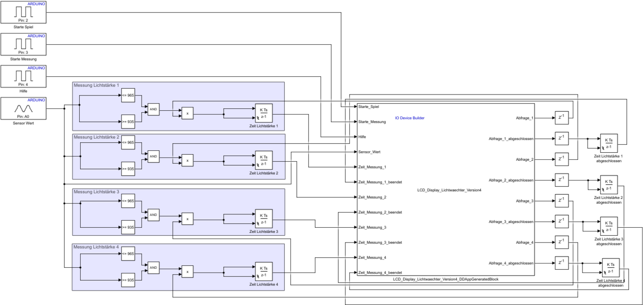
Task: Select the >= 935 block in Messung Lichtstärke 1
Action: (x=128, y=122)
